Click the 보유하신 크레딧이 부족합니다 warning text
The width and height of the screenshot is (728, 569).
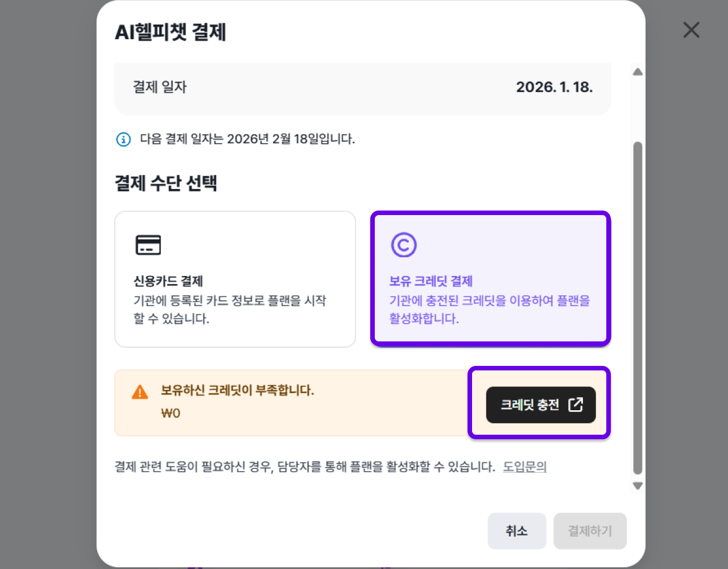pos(237,391)
